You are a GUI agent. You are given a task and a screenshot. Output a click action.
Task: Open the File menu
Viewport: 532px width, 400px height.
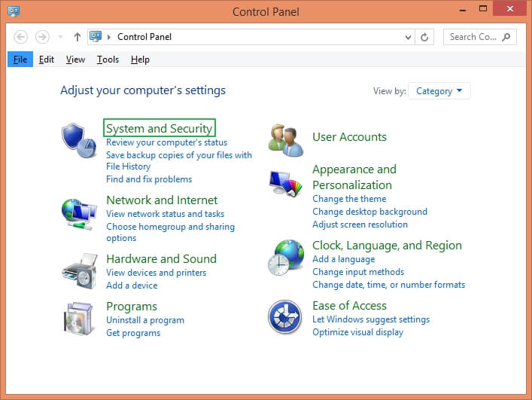(20, 60)
